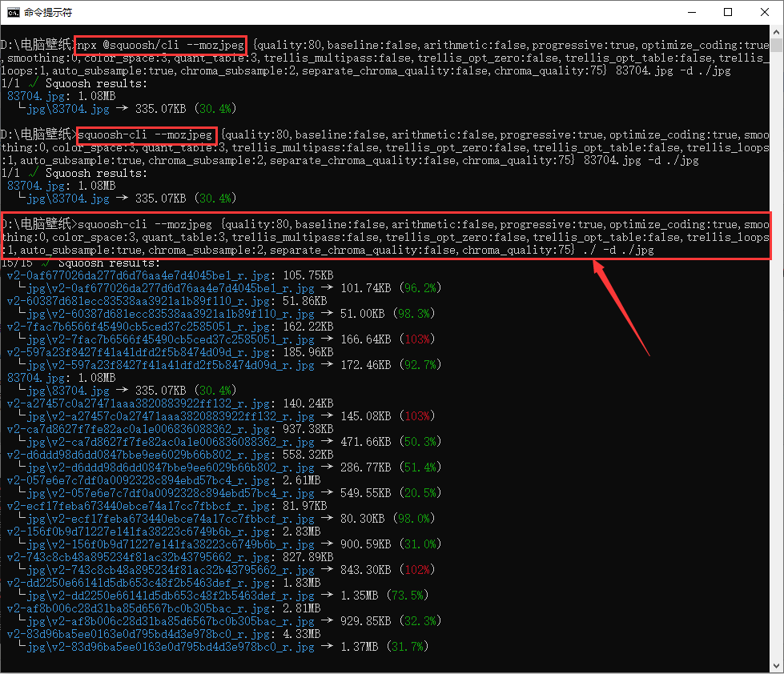Screen dimensions: 784x674
Task: Click the Command Prompt title bar icon
Action: (13, 12)
